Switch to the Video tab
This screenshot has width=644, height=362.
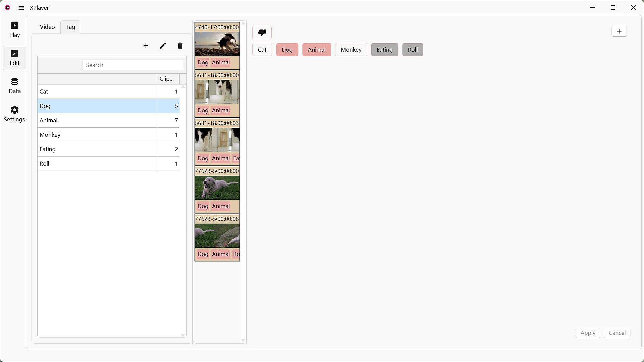pos(47,27)
